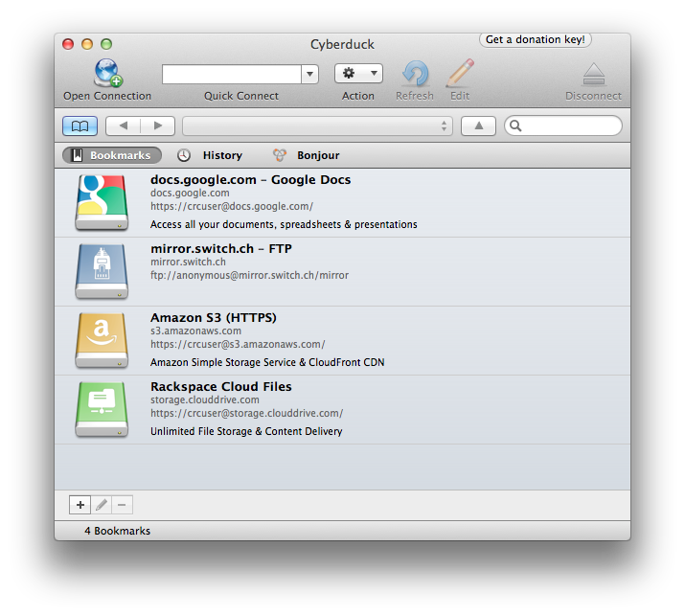Image resolution: width=685 pixels, height=616 pixels.
Task: Add a new bookmark with plus button
Action: pyautogui.click(x=80, y=505)
